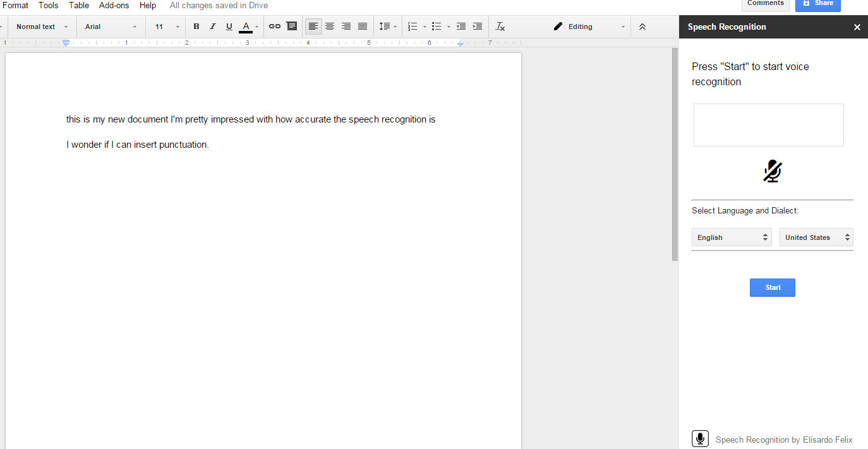The width and height of the screenshot is (868, 449).
Task: Increase the paragraph indent
Action: tap(478, 27)
